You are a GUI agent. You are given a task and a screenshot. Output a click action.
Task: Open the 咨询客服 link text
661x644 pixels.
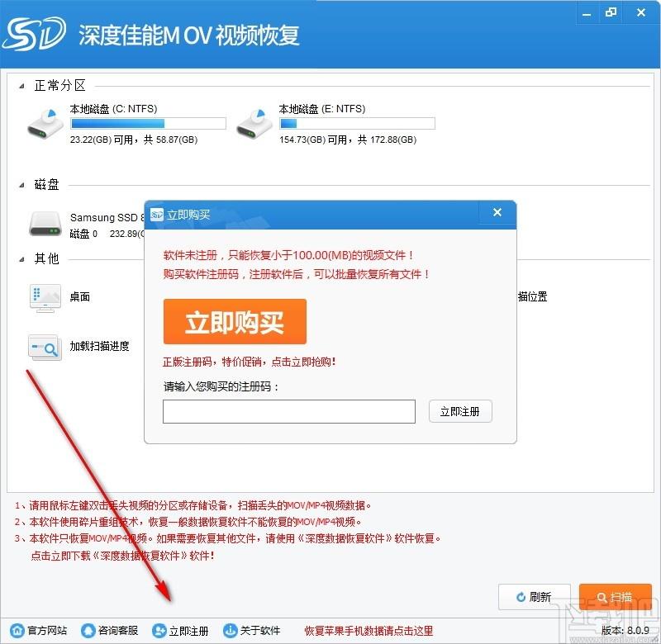click(x=118, y=631)
